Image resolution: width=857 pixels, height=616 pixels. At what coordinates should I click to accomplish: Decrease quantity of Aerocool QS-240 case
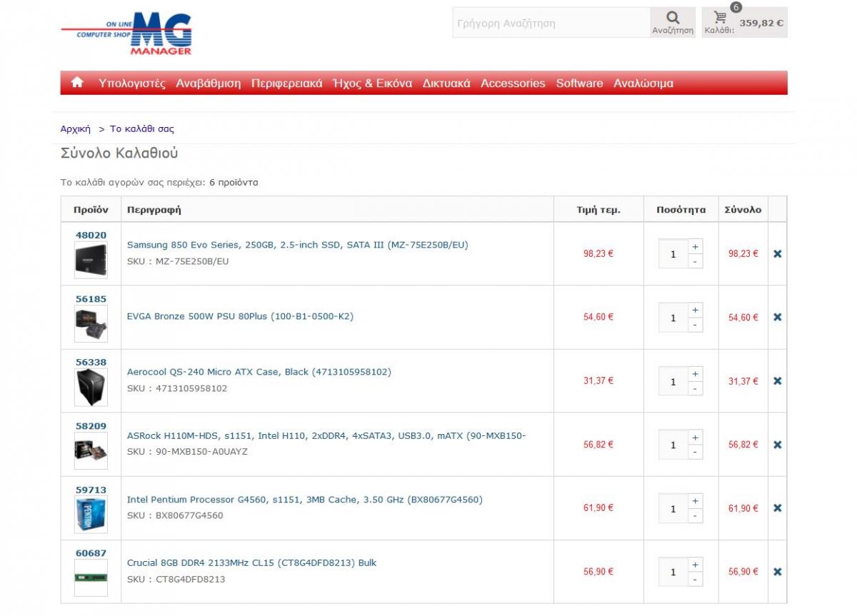[x=695, y=388]
